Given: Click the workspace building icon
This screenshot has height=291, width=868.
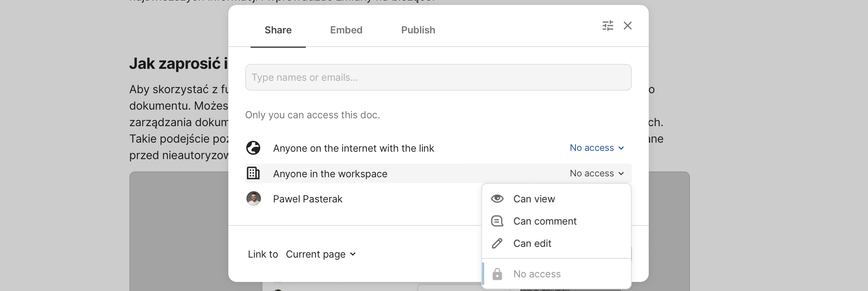Looking at the screenshot, I should 253,174.
